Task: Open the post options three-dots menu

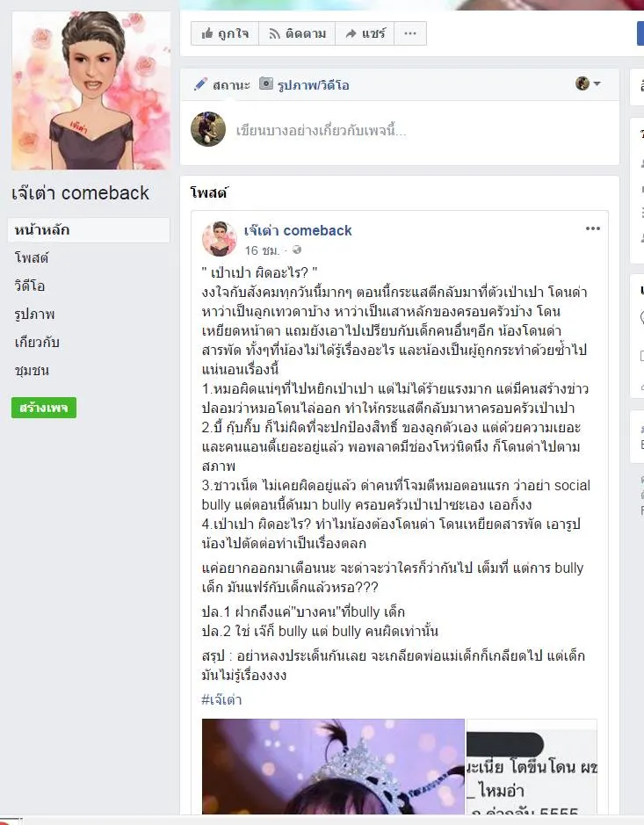Action: (593, 228)
